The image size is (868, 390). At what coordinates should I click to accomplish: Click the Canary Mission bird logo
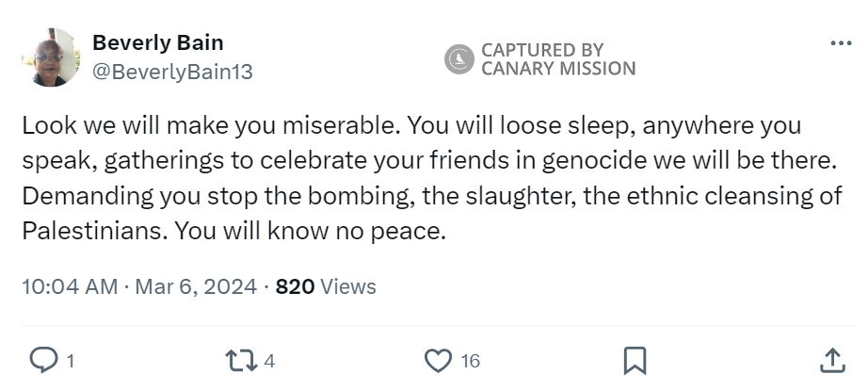click(x=458, y=59)
